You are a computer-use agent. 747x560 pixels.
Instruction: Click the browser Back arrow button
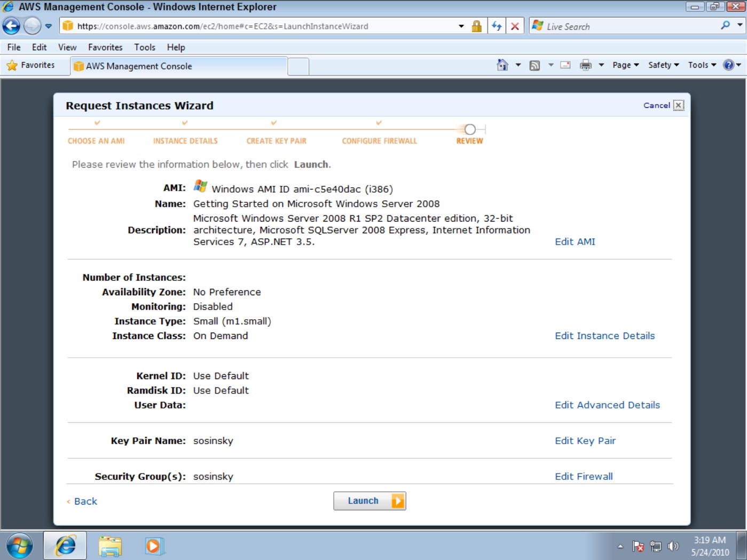[11, 26]
